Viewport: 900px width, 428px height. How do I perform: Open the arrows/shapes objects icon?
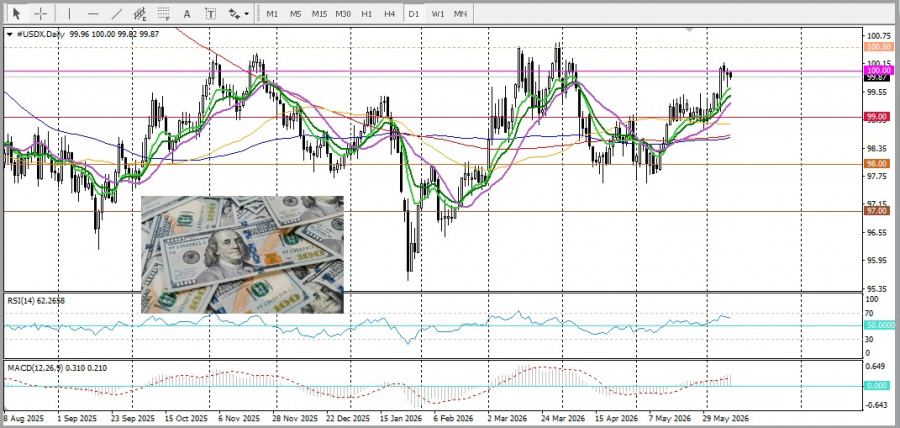pyautogui.click(x=234, y=13)
